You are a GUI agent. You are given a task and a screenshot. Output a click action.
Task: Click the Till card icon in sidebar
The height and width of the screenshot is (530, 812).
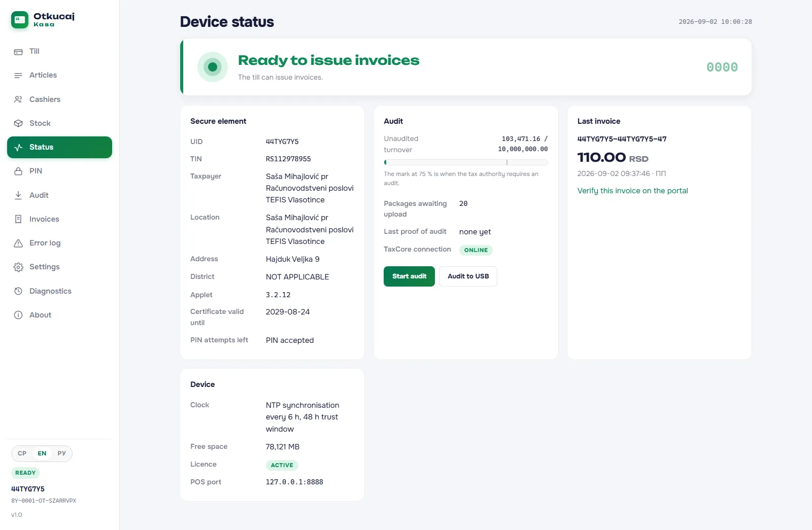tap(18, 52)
